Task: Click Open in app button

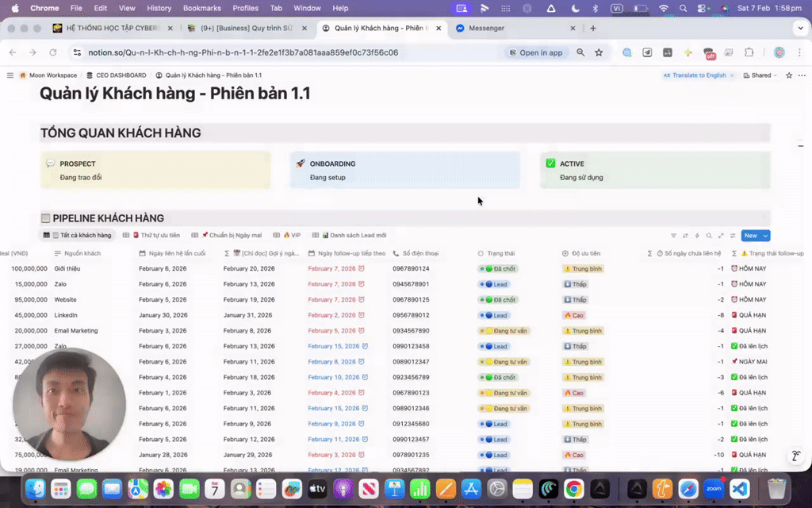Action: (536, 52)
